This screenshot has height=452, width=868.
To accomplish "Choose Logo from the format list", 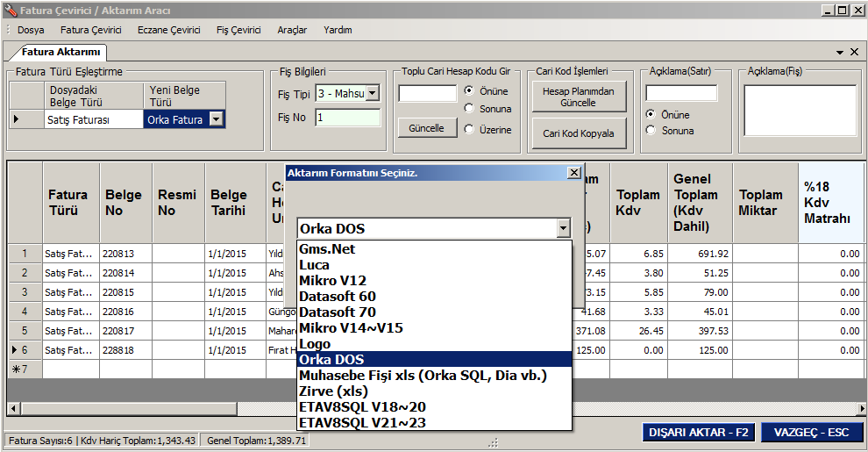I will tap(435, 344).
